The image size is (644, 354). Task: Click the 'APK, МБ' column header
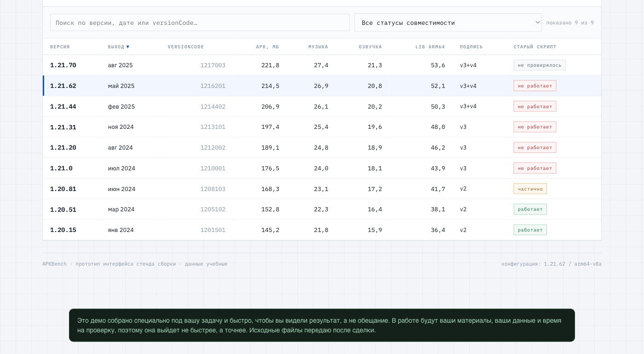[x=268, y=47]
